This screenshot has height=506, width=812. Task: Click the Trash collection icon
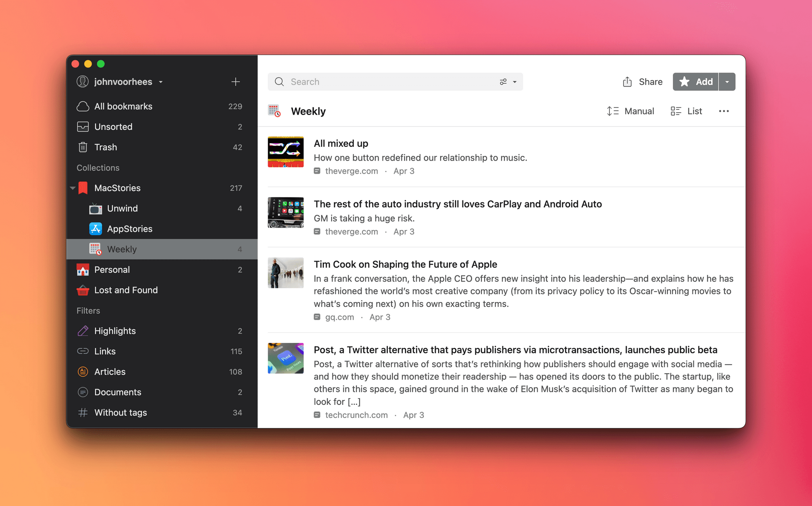coord(83,147)
